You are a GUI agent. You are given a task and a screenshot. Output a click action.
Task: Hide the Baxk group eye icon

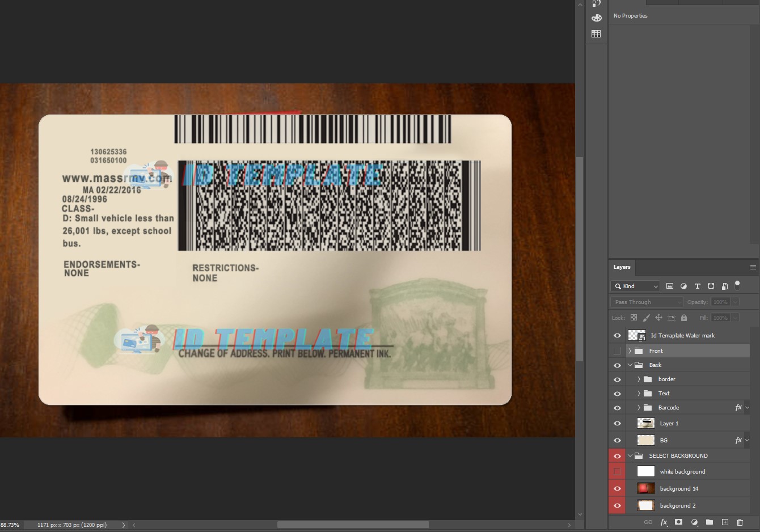(x=617, y=365)
